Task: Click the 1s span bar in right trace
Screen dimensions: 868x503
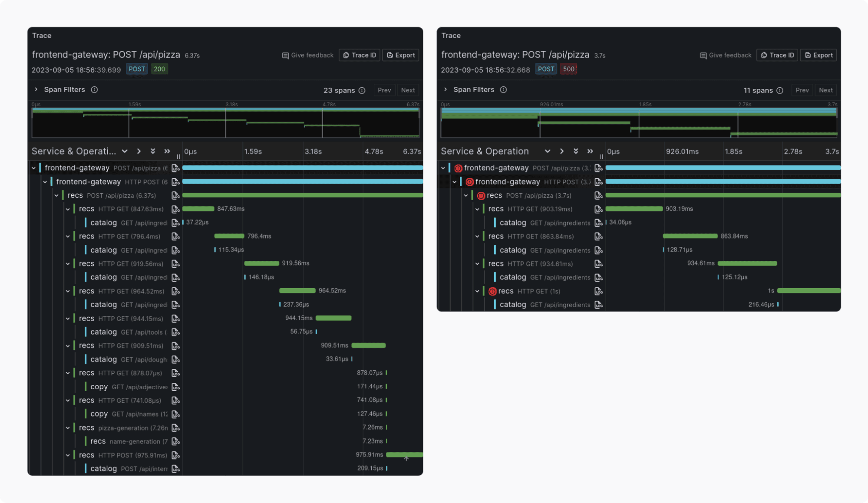Action: pos(809,290)
